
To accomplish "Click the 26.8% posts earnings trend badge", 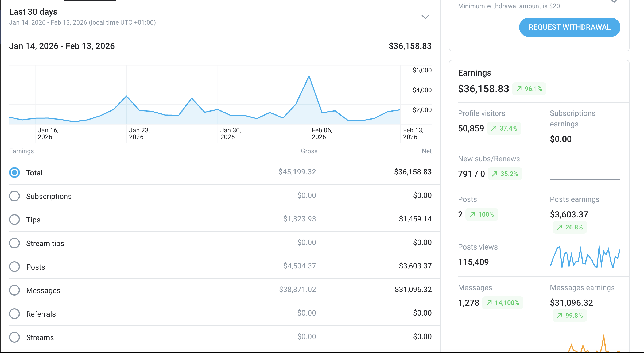I will (x=570, y=227).
